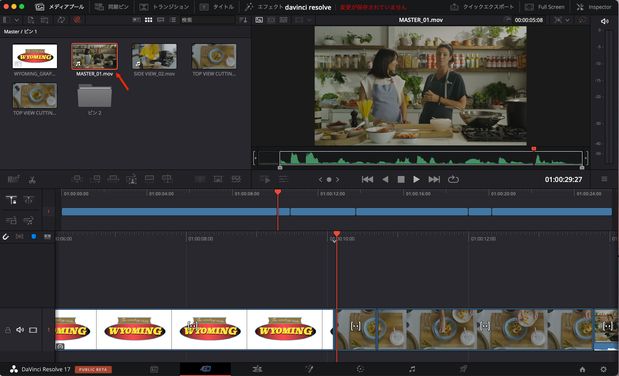
Task: Open the Fairlight music note page
Action: [x=412, y=369]
